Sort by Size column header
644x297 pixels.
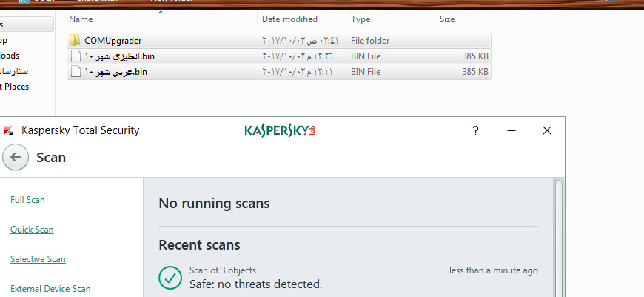447,19
